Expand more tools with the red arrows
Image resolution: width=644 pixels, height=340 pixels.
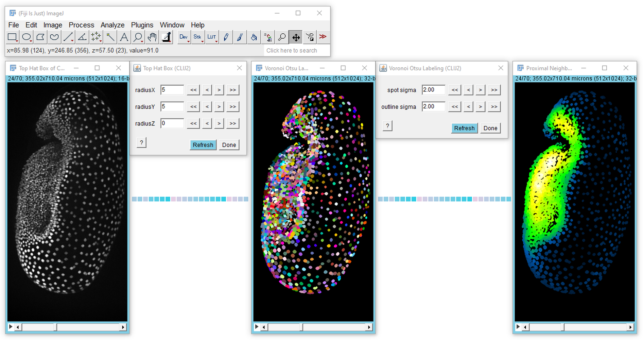pos(323,37)
